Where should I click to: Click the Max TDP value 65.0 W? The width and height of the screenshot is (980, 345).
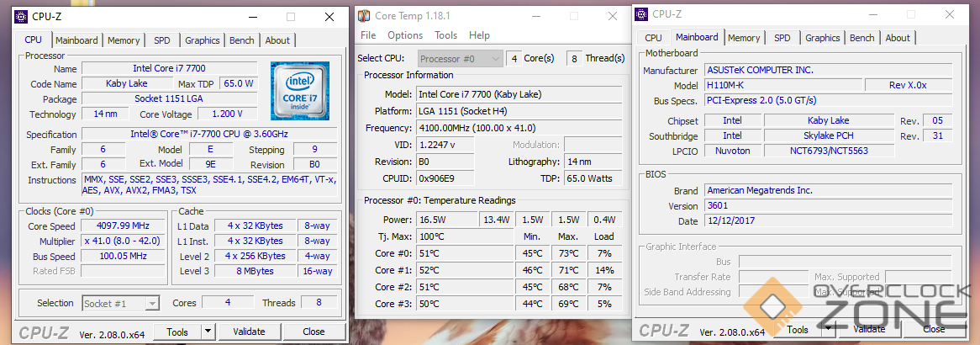(238, 83)
